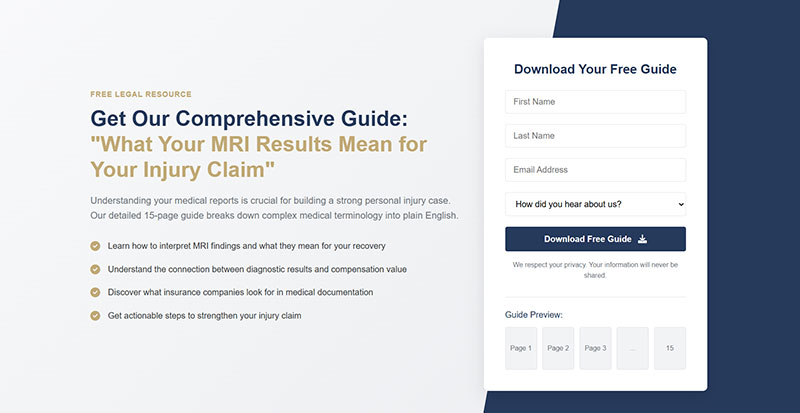Click the checkmark icon beside 'Learn how to interpret MRI findings'
800x413 pixels.
pos(95,246)
